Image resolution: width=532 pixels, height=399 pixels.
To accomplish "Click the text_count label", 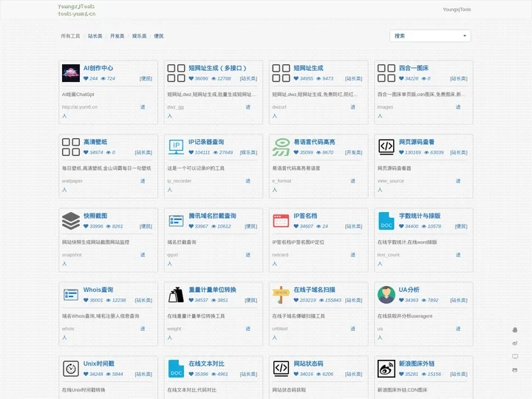I will coord(389,255).
